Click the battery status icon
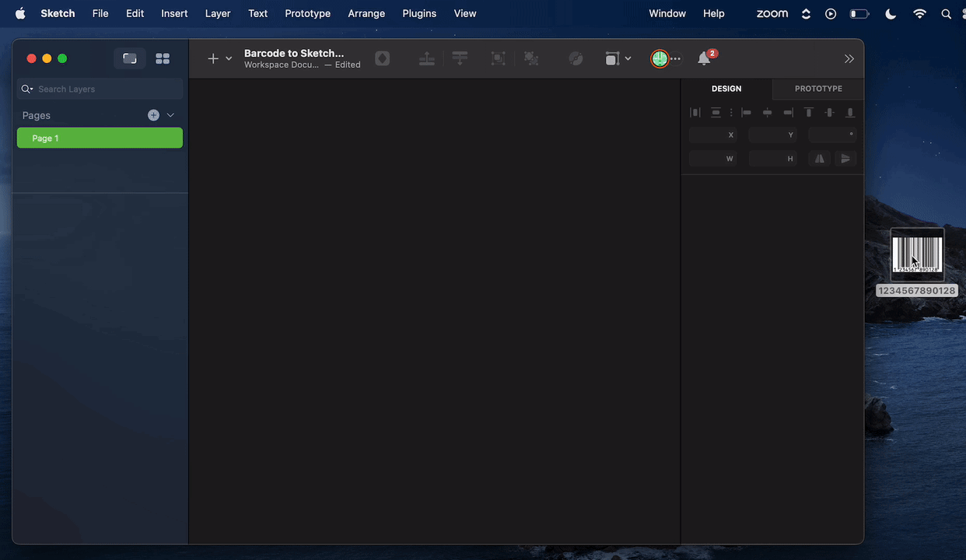This screenshot has width=966, height=560. click(859, 13)
